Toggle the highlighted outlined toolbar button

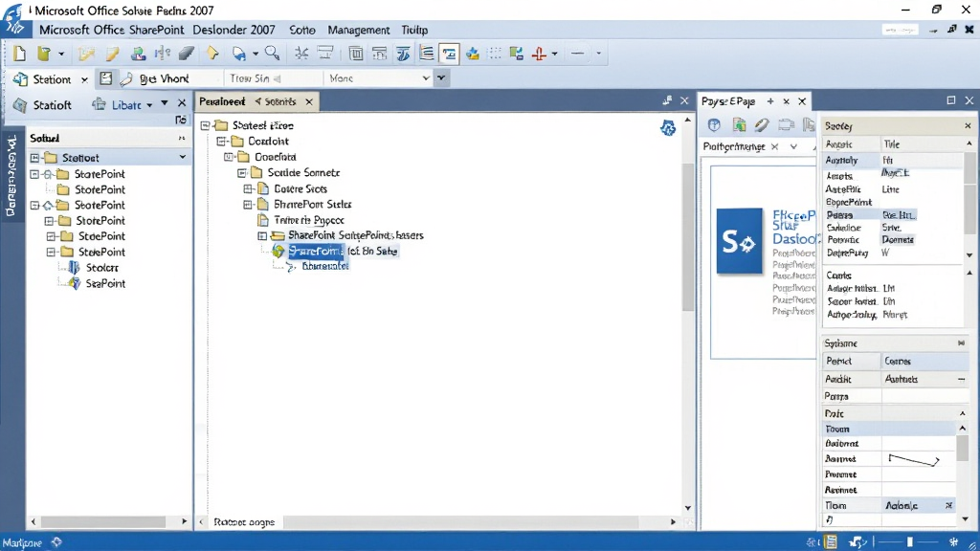coord(450,54)
